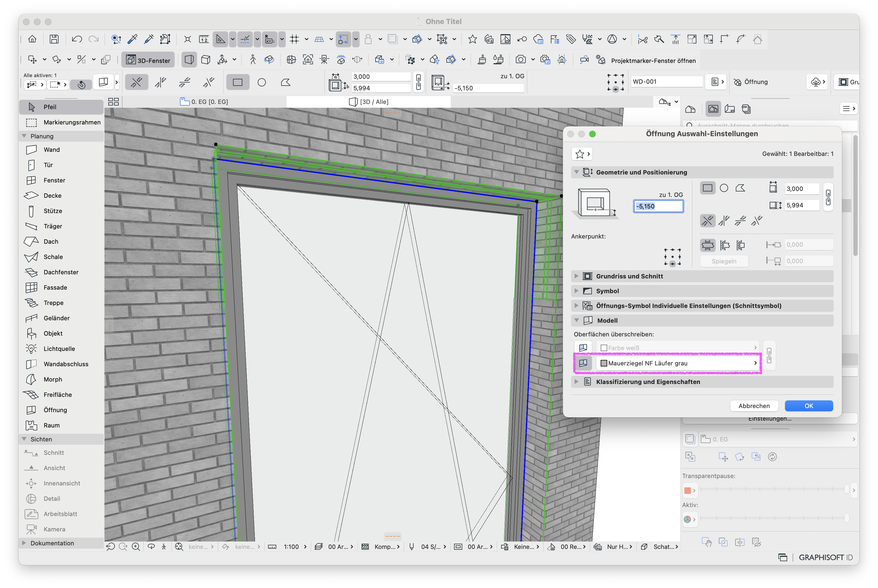Click the WD-001 ID field

tap(667, 82)
